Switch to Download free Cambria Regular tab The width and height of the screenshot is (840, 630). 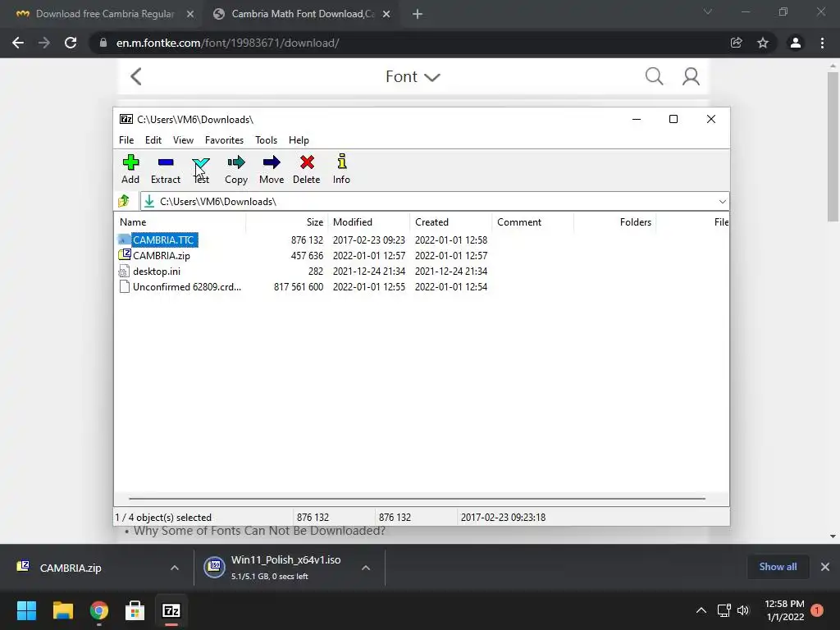(x=105, y=14)
